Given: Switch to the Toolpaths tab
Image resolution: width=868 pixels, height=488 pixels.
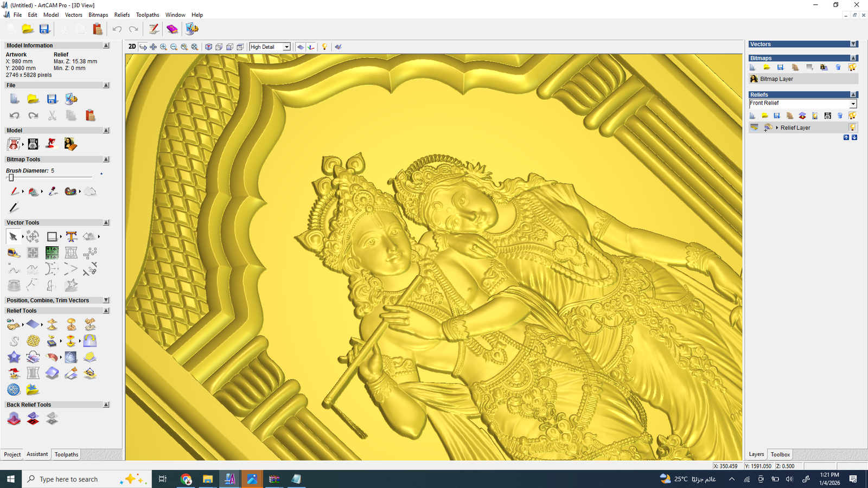Looking at the screenshot, I should [66, 454].
